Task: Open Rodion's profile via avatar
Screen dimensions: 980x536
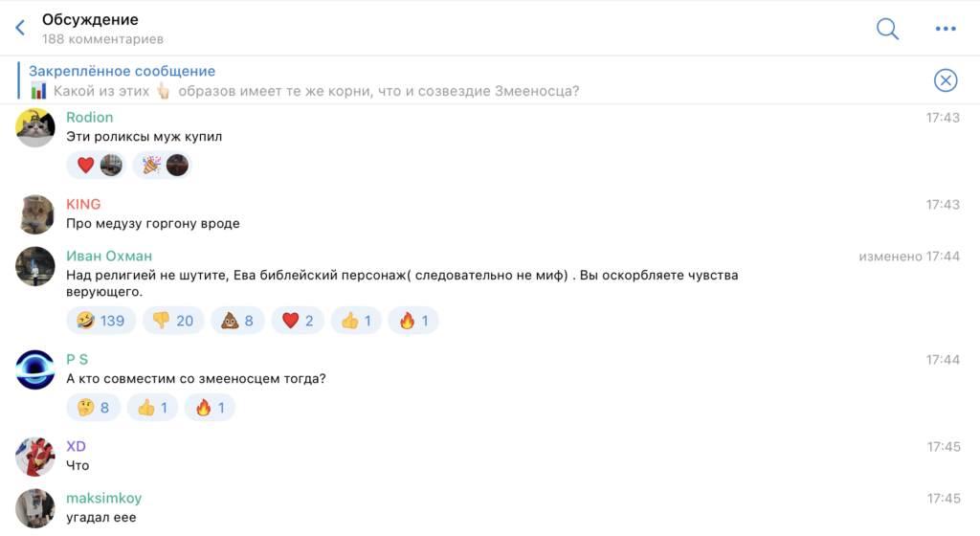Action: point(35,127)
